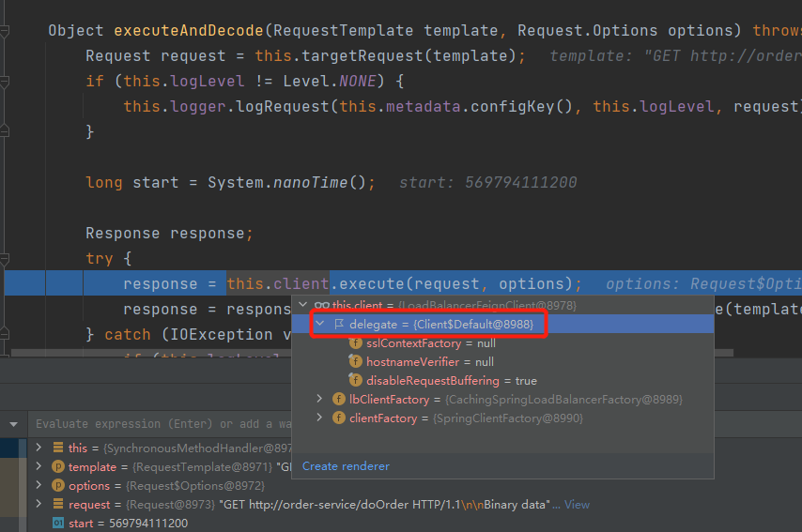This screenshot has height=532, width=802.
Task: Click the sslContextFactory field icon
Action: pos(356,343)
